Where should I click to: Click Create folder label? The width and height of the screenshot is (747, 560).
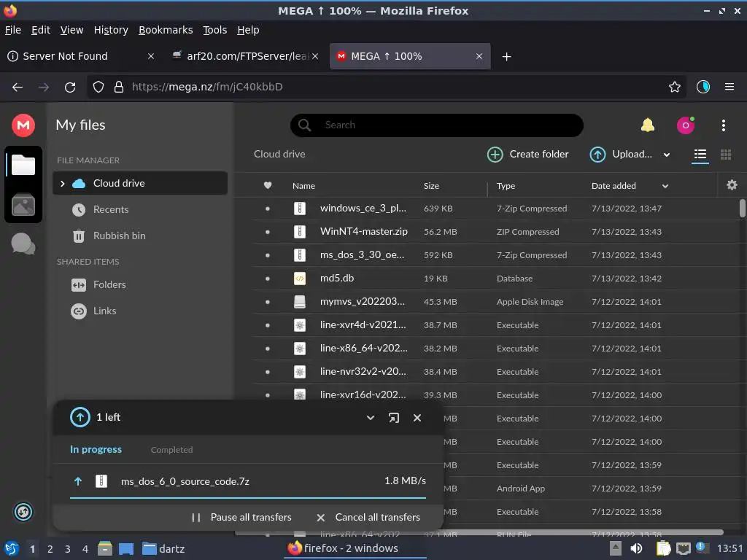point(539,155)
